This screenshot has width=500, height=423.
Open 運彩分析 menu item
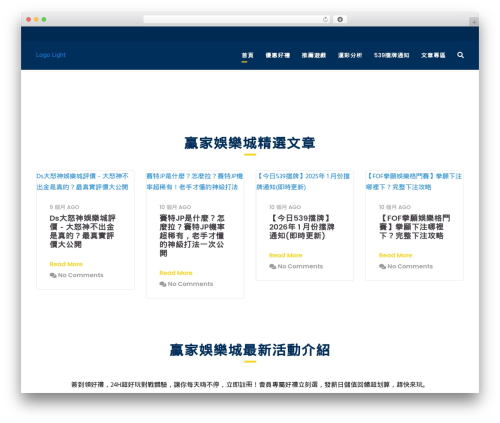click(x=350, y=55)
